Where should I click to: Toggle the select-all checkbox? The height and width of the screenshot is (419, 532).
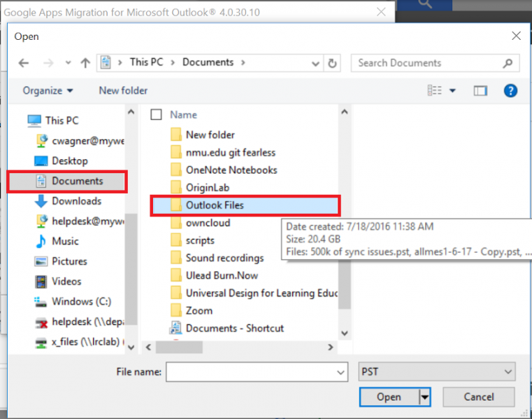[x=156, y=115]
